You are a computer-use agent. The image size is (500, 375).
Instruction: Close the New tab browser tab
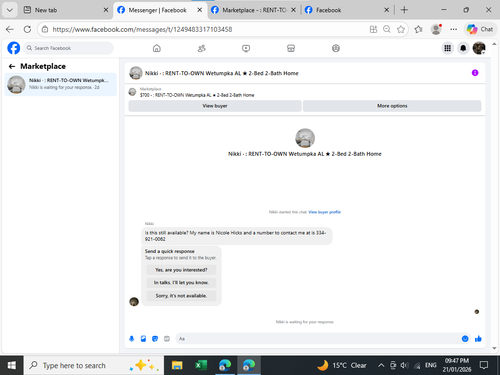click(x=106, y=10)
